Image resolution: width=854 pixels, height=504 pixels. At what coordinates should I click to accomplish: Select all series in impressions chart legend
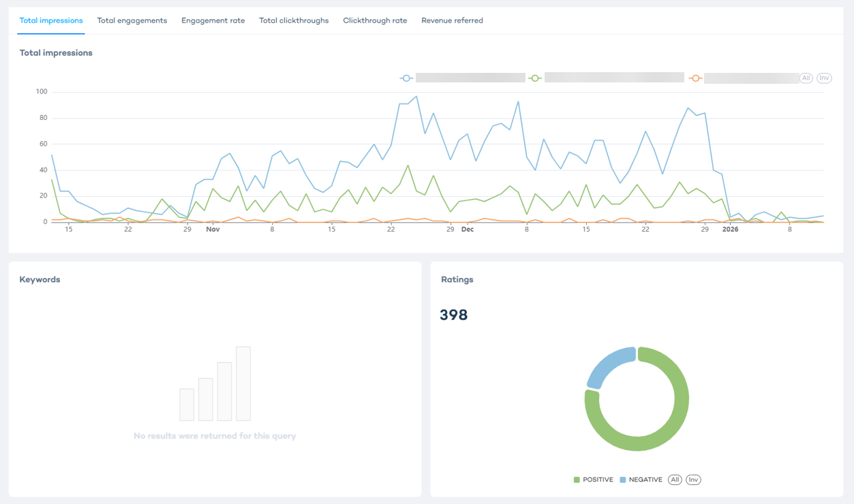click(x=806, y=78)
